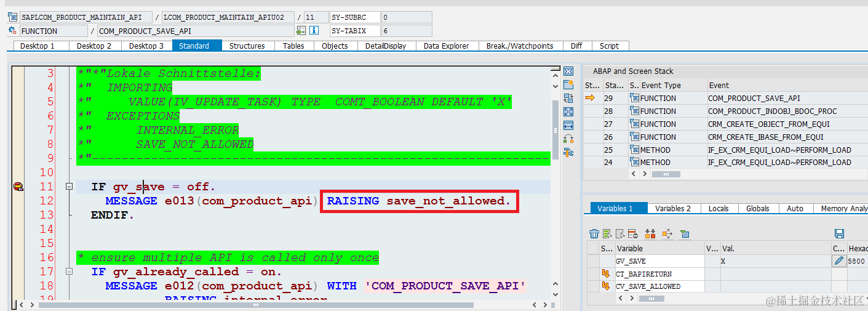The image size is (868, 311).
Task: Click the program icon left of SAPLCOM_PRODUCT_MAINTAIN_API
Action: coord(12,17)
